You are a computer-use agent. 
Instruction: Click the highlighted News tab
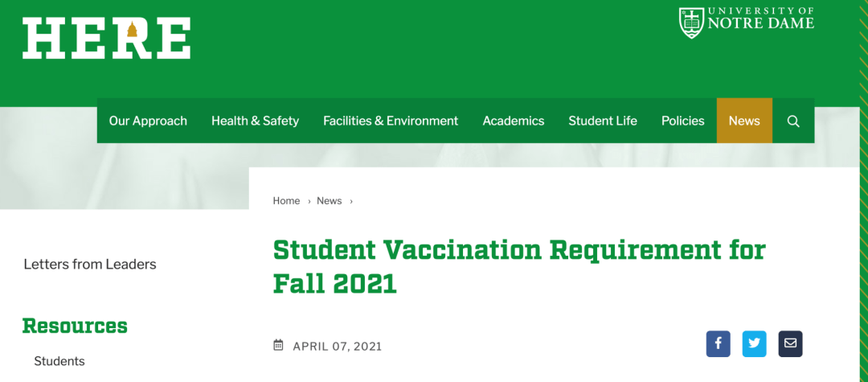tap(744, 121)
